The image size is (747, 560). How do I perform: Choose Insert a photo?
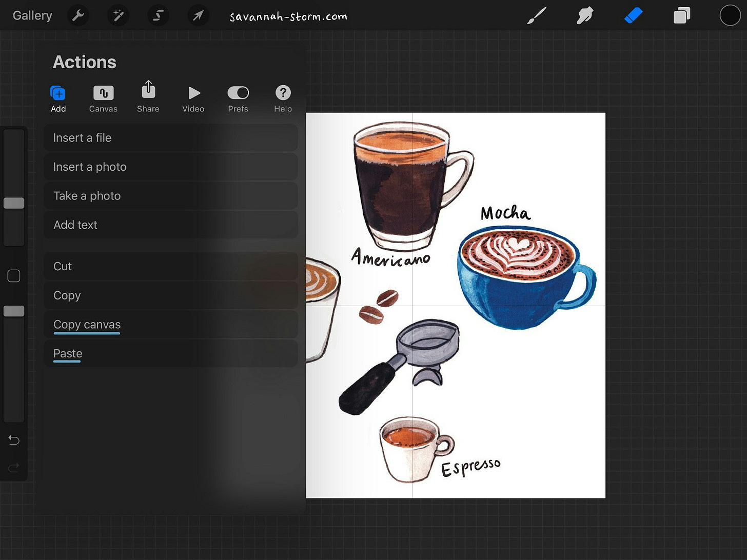[171, 167]
